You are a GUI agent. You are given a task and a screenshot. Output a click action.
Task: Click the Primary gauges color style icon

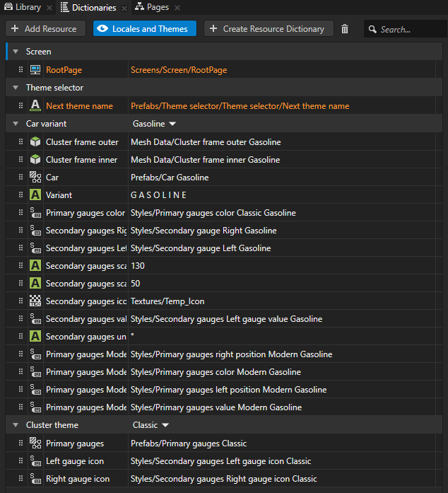click(x=35, y=213)
